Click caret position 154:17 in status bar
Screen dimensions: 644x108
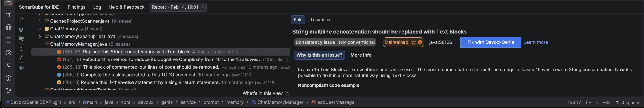pyautogui.click(x=574, y=102)
